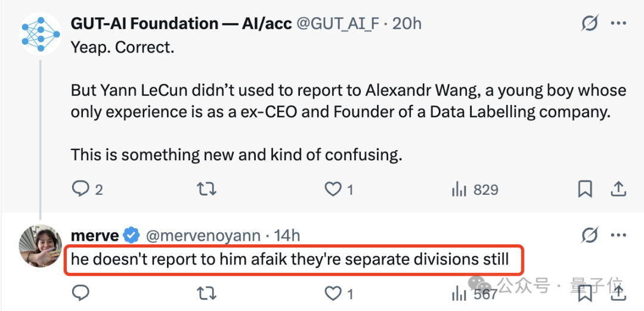This screenshot has width=644, height=311.
Task: Like merve's reply tweet
Action: pos(339,293)
